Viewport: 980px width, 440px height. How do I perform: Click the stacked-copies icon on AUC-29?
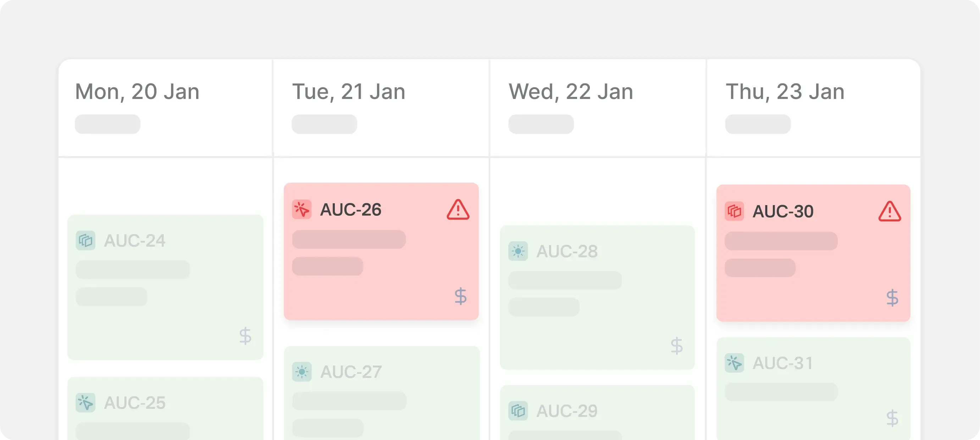518,411
